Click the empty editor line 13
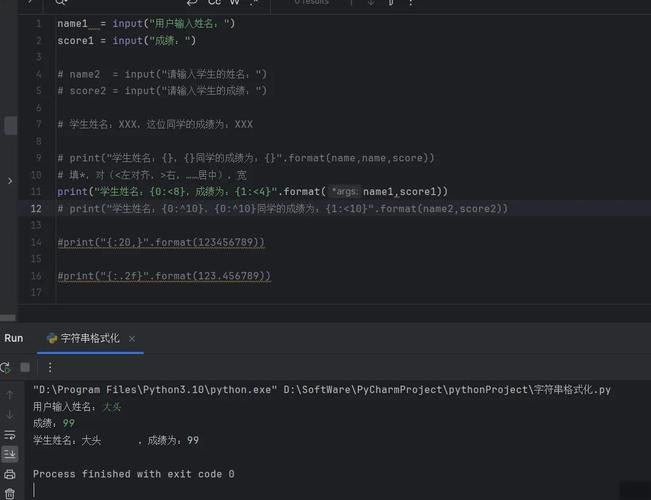Image resolution: width=651 pixels, height=500 pixels. (x=353, y=225)
